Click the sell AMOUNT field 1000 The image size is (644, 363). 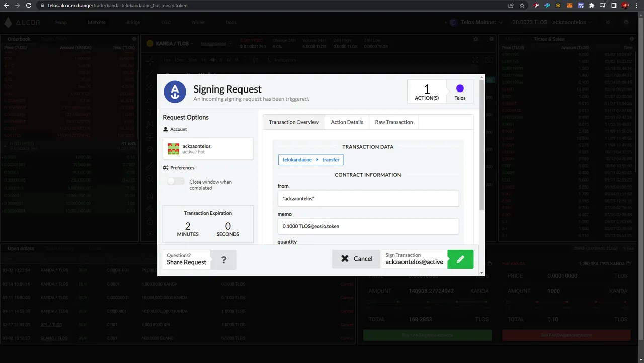(x=566, y=291)
